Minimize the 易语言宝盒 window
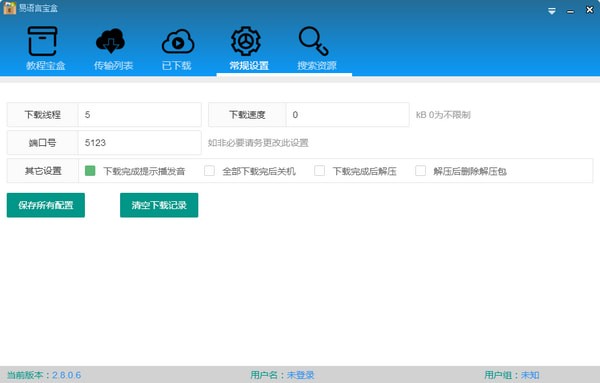The height and width of the screenshot is (383, 600). coord(571,12)
